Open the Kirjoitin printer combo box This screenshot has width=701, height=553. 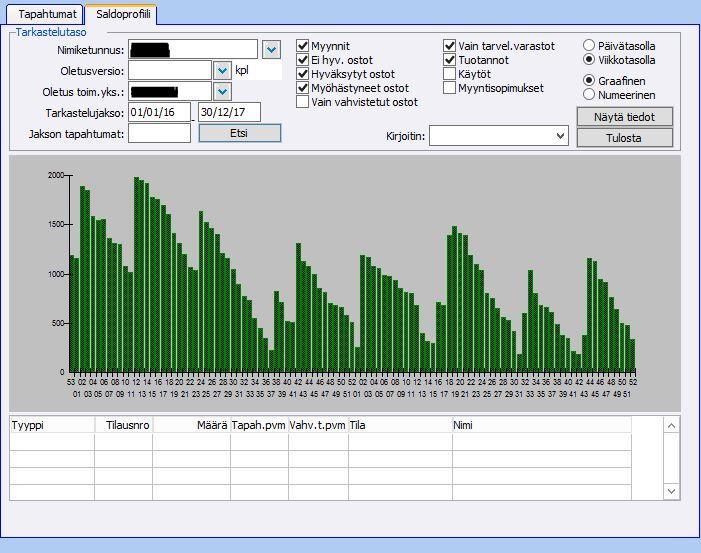coord(498,136)
